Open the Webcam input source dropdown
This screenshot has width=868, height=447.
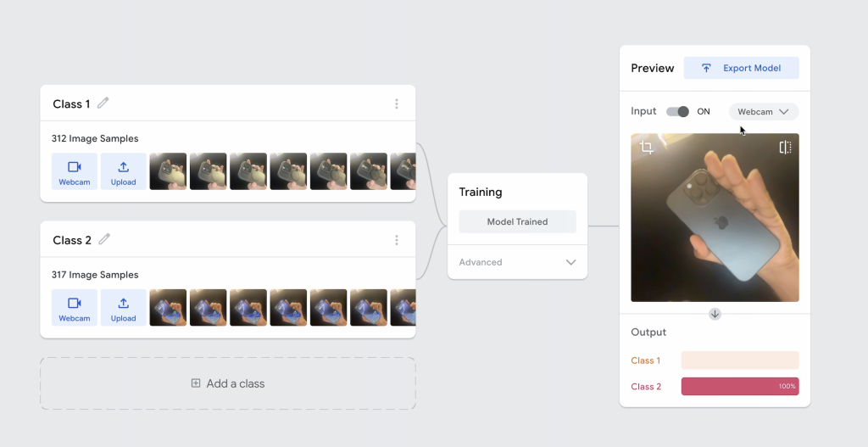click(x=763, y=112)
